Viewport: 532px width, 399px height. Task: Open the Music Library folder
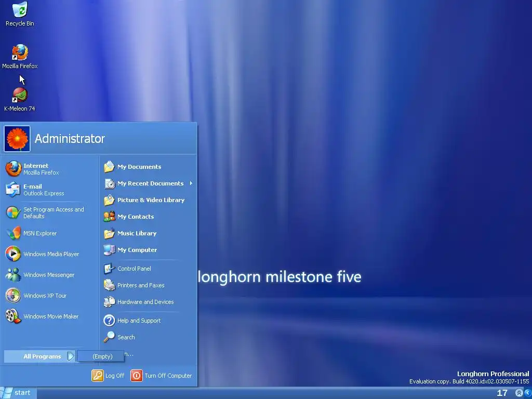coord(148,233)
